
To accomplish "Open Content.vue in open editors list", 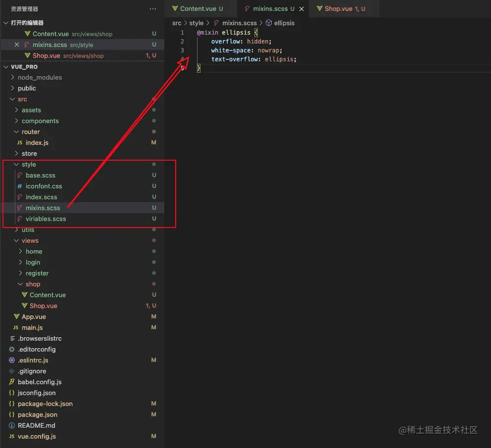I will [83, 34].
